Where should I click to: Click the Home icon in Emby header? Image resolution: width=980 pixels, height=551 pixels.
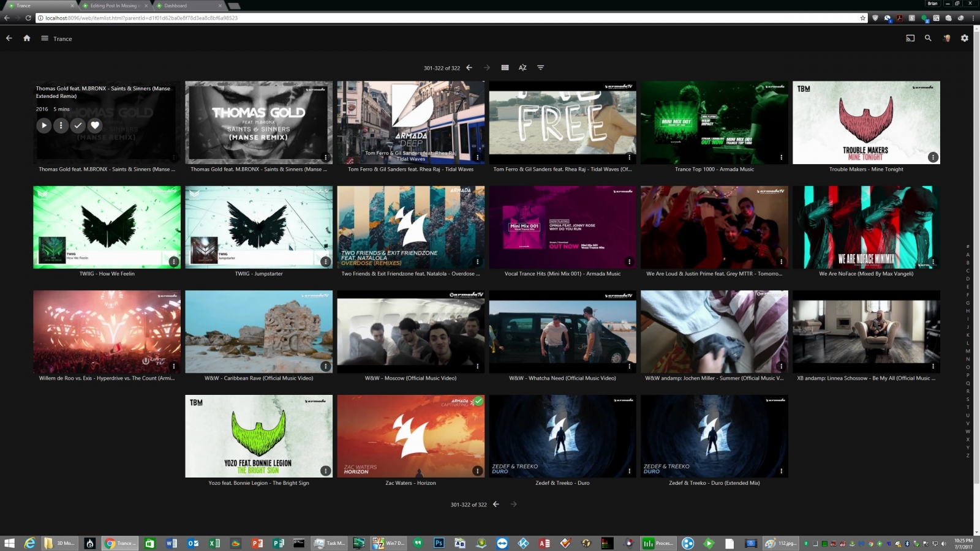(x=27, y=38)
